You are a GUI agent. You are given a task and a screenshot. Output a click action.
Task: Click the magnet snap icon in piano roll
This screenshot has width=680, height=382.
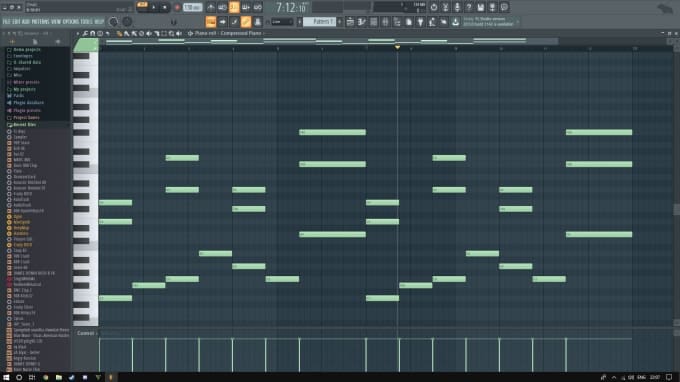click(x=92, y=33)
